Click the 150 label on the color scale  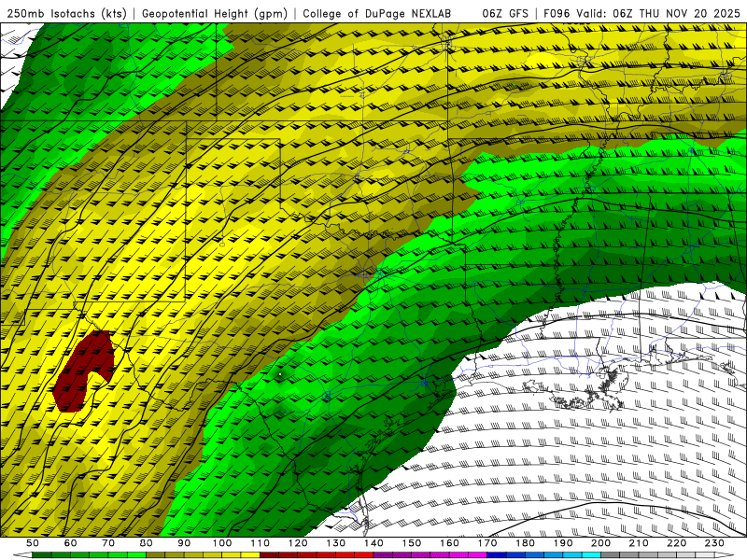412,543
